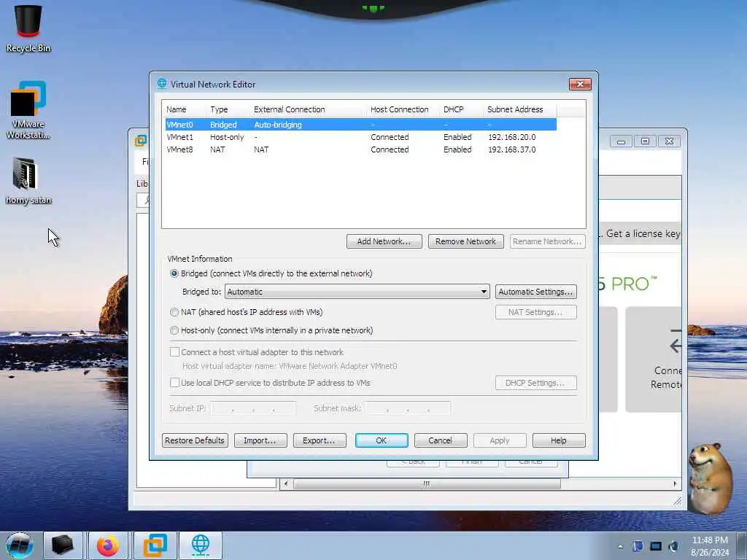Viewport: 747px width, 560px height.
Task: Click Restore Defaults button
Action: [x=195, y=440]
